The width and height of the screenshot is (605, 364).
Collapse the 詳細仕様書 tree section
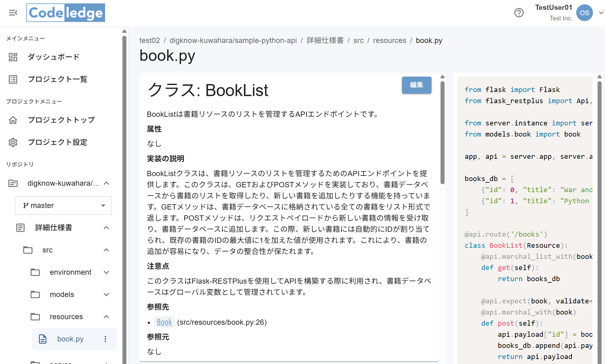click(106, 228)
